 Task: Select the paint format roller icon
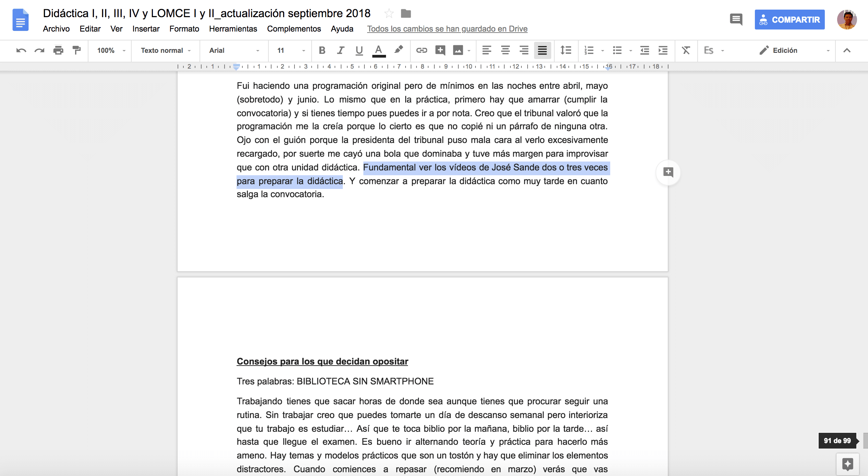(x=77, y=50)
